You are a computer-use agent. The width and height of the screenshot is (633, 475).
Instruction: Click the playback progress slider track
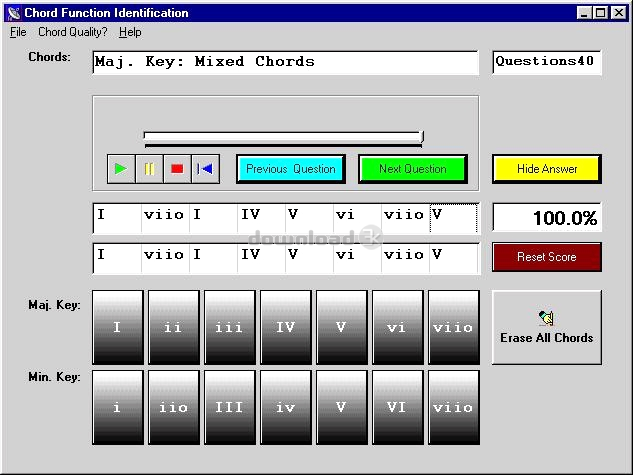pos(283,137)
